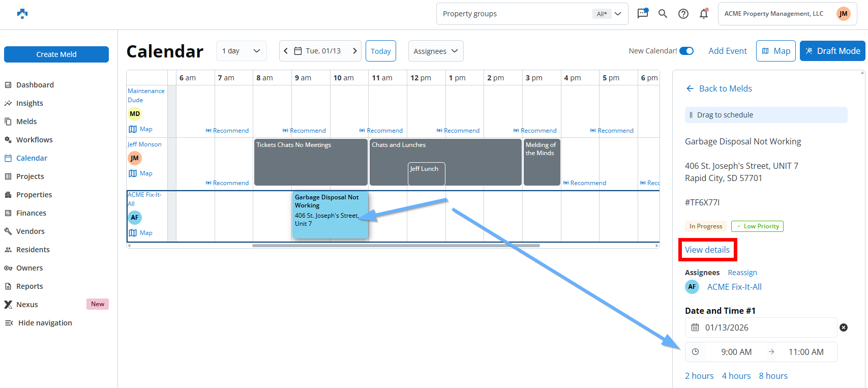Clear Date and Time #1 entry
The width and height of the screenshot is (868, 388).
click(844, 327)
